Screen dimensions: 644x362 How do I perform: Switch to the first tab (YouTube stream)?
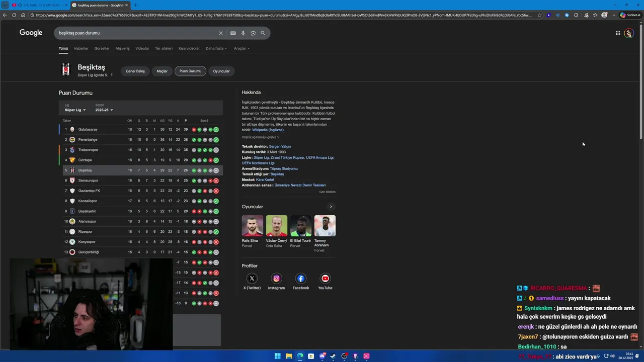coord(39,5)
